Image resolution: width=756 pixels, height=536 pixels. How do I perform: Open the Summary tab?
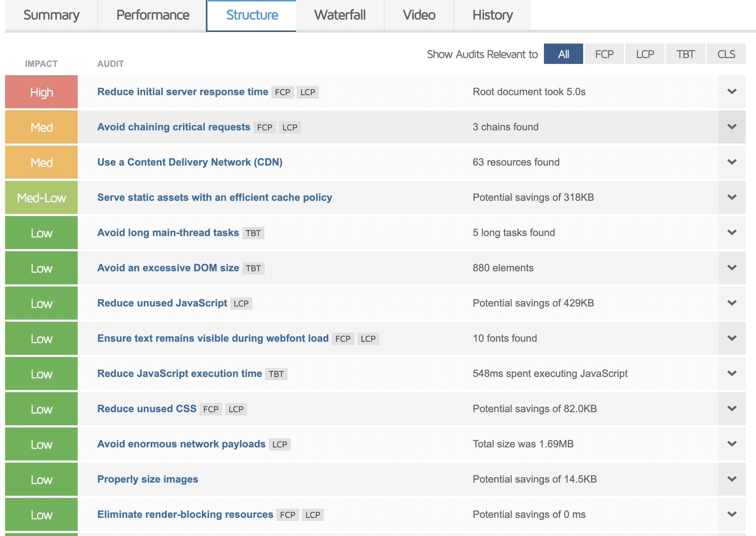pyautogui.click(x=51, y=15)
